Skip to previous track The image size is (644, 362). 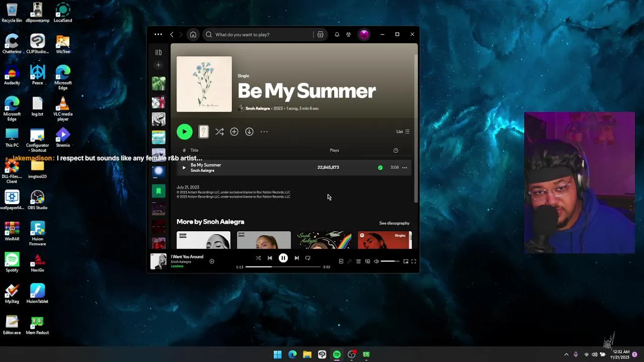pos(270,258)
